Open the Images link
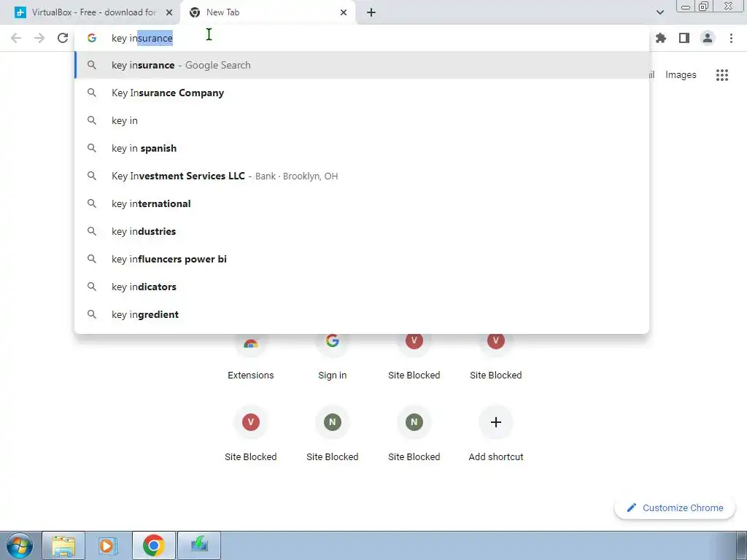Screen dimensions: 747x560 tap(681, 75)
